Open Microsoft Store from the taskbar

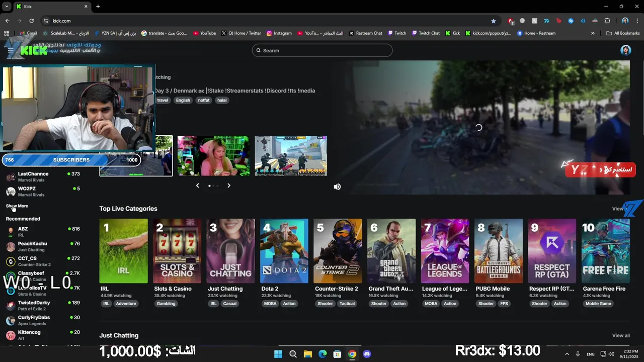pos(337,354)
